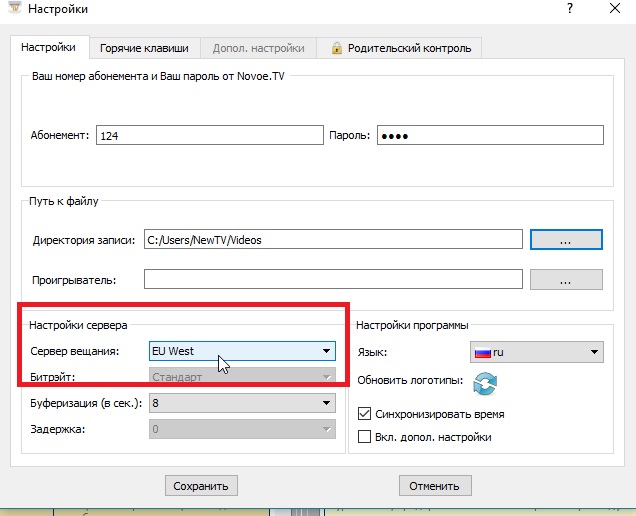Click the Путь к файлу group label

64,201
